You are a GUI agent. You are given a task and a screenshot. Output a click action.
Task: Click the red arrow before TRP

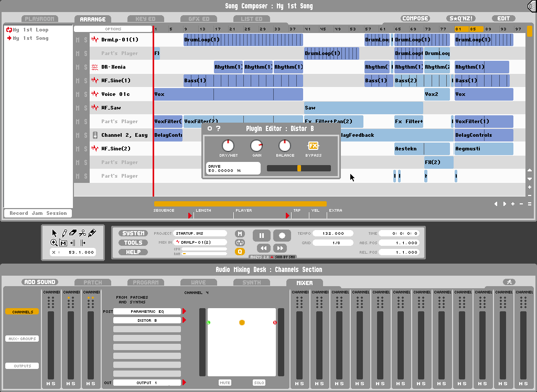[288, 215]
